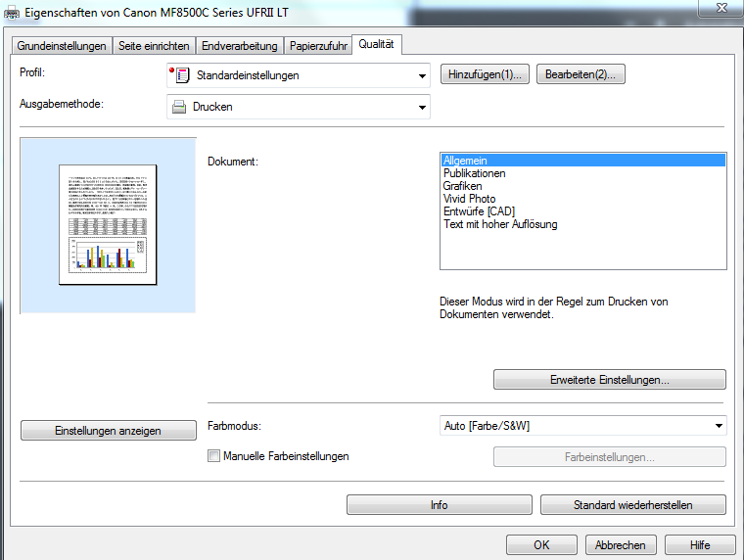Open Erweiterte Einstellungen... dialog

point(610,380)
